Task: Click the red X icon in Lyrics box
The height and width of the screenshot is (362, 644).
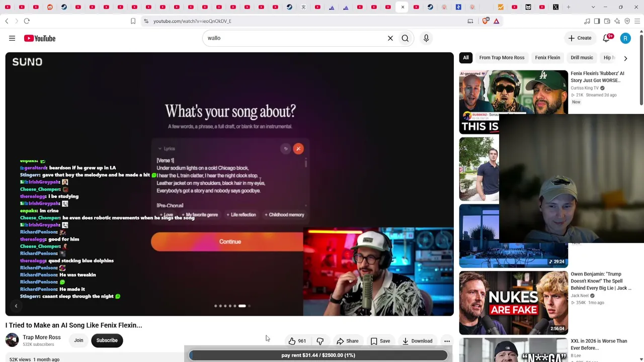Action: pos(298,149)
